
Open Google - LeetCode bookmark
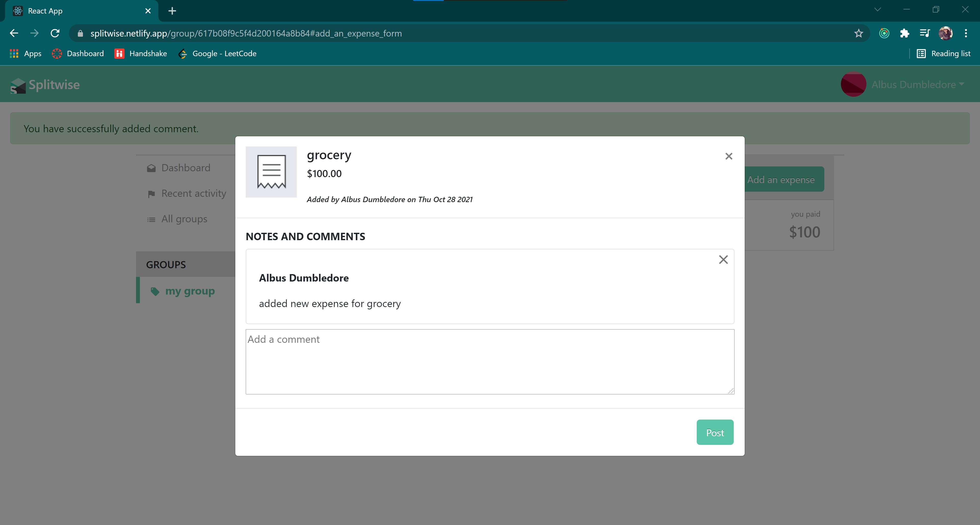click(x=217, y=54)
